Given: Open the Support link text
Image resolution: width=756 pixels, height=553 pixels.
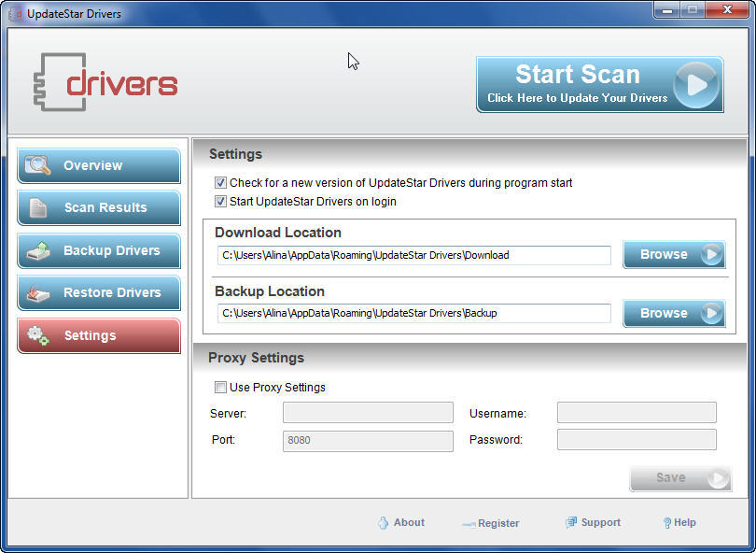Looking at the screenshot, I should [601, 522].
